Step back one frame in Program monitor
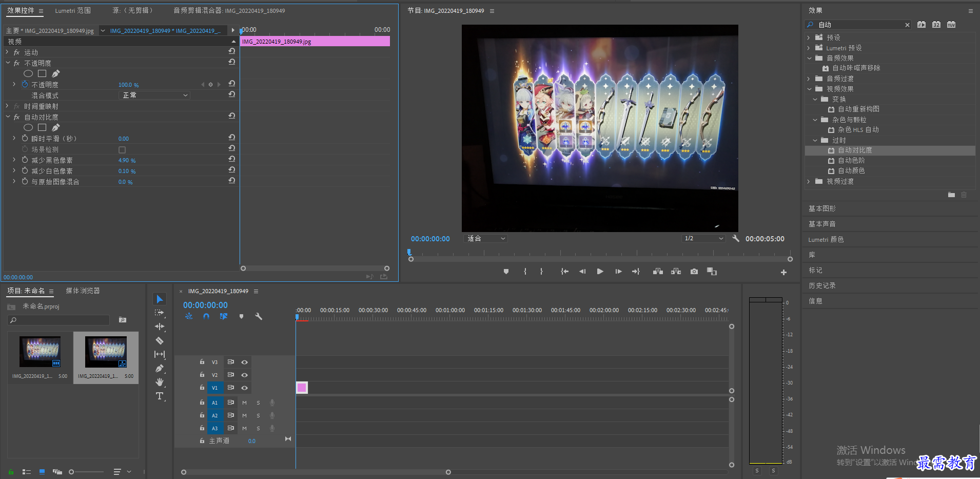Screen dimensions: 980x479 [582, 272]
